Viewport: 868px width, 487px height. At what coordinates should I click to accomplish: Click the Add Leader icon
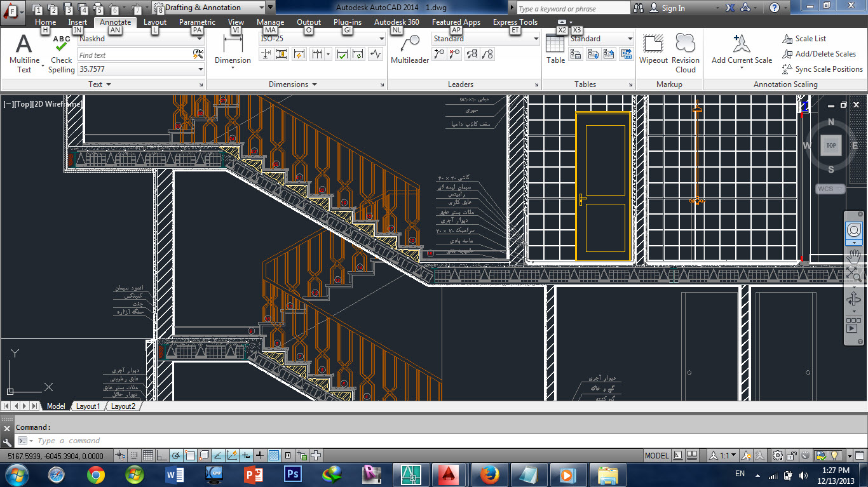click(438, 55)
